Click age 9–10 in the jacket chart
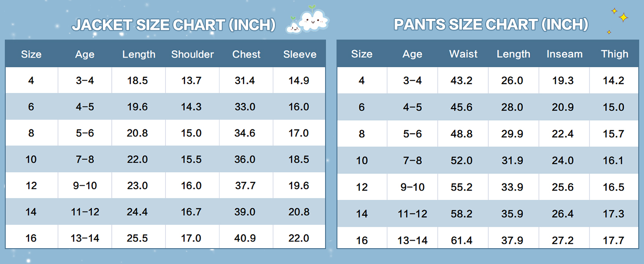Viewport: 644px width, 264px height. pyautogui.click(x=85, y=186)
